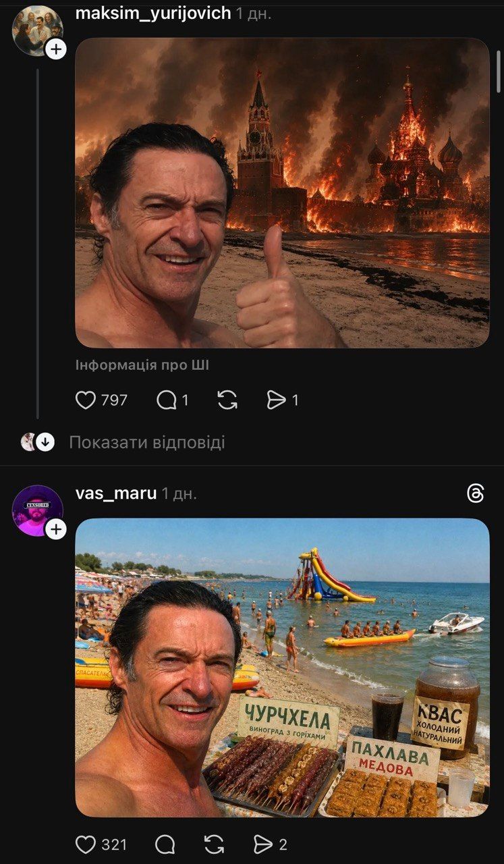Screen dimensions: 504x864
Task: Open the beach market image full screen
Action: click(x=282, y=668)
